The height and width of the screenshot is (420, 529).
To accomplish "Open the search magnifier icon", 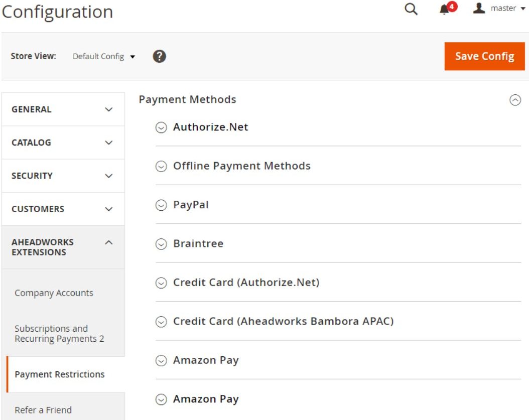I will coord(411,9).
